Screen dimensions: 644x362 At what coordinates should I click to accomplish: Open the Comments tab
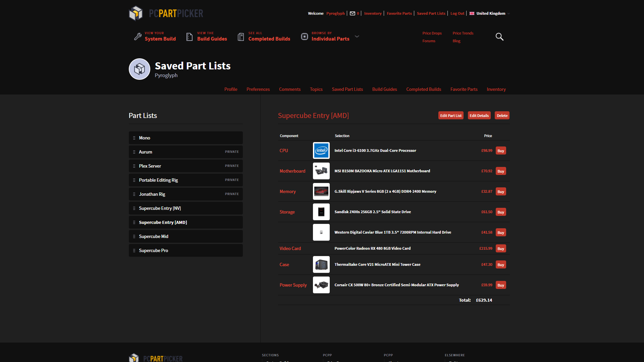289,89
